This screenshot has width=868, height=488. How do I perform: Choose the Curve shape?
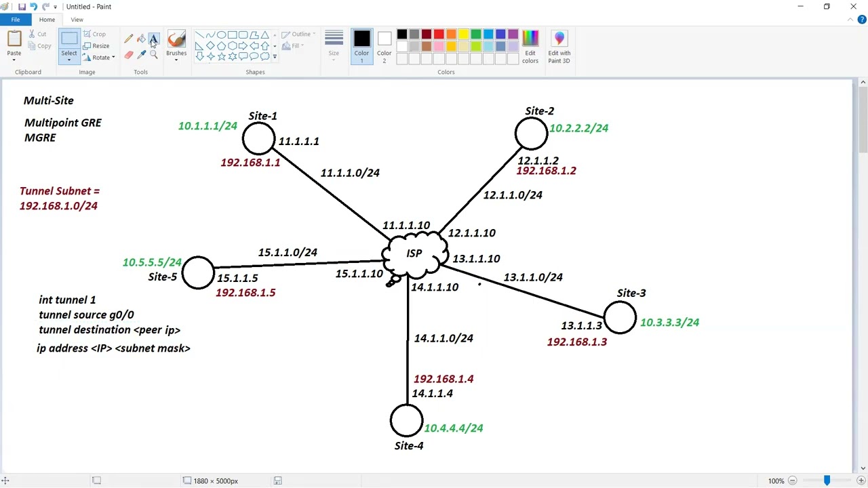[211, 35]
